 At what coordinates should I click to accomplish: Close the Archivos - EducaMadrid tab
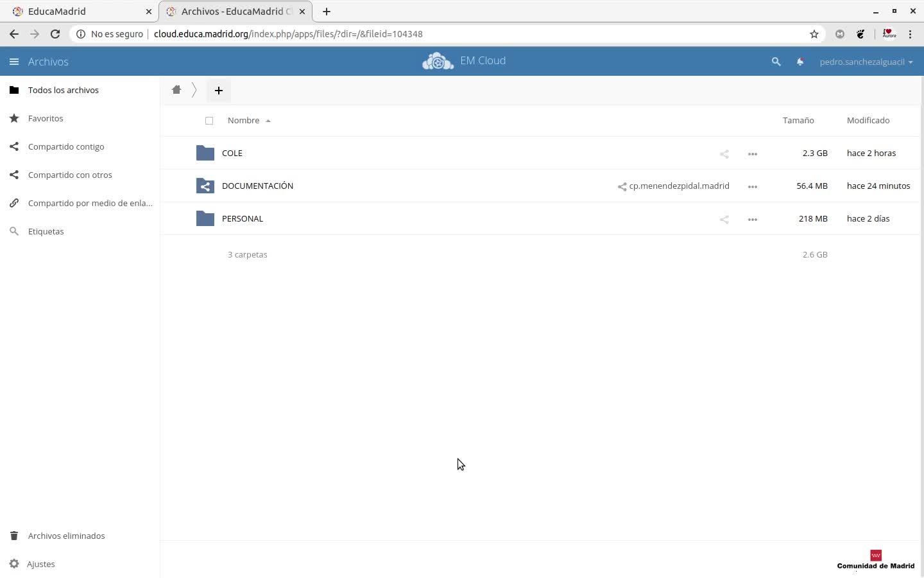(x=302, y=12)
